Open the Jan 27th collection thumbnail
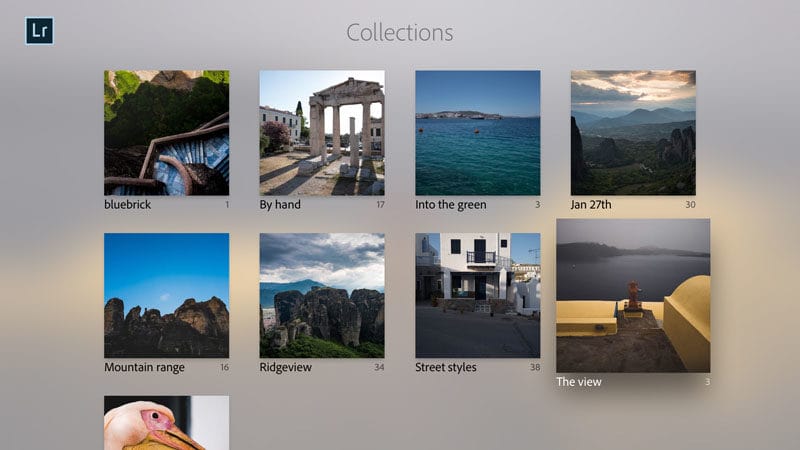Viewport: 800px width, 450px height. click(633, 132)
